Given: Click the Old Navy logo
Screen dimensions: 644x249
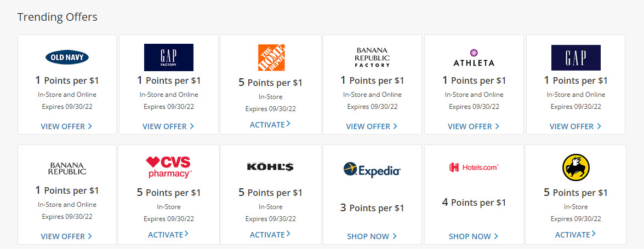Looking at the screenshot, I should point(67,57).
